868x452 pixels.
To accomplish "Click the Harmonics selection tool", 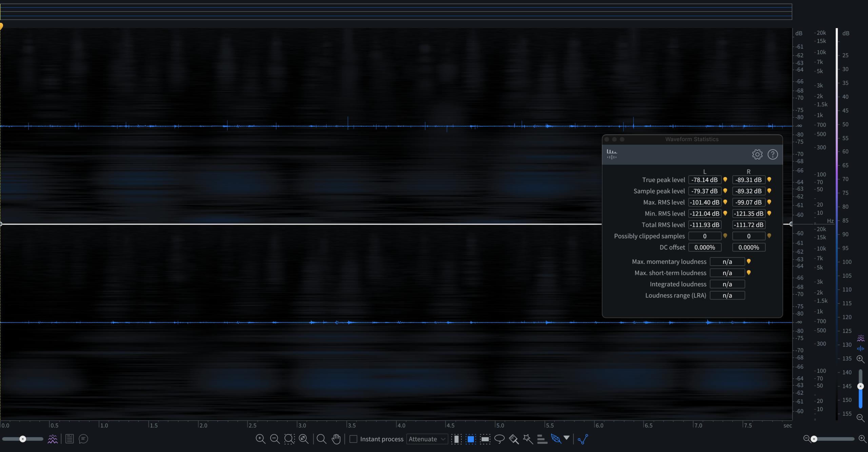I will point(542,439).
